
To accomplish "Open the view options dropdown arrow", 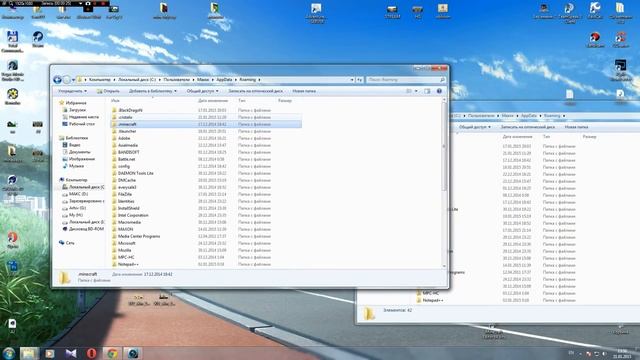I will pyautogui.click(x=416, y=91).
